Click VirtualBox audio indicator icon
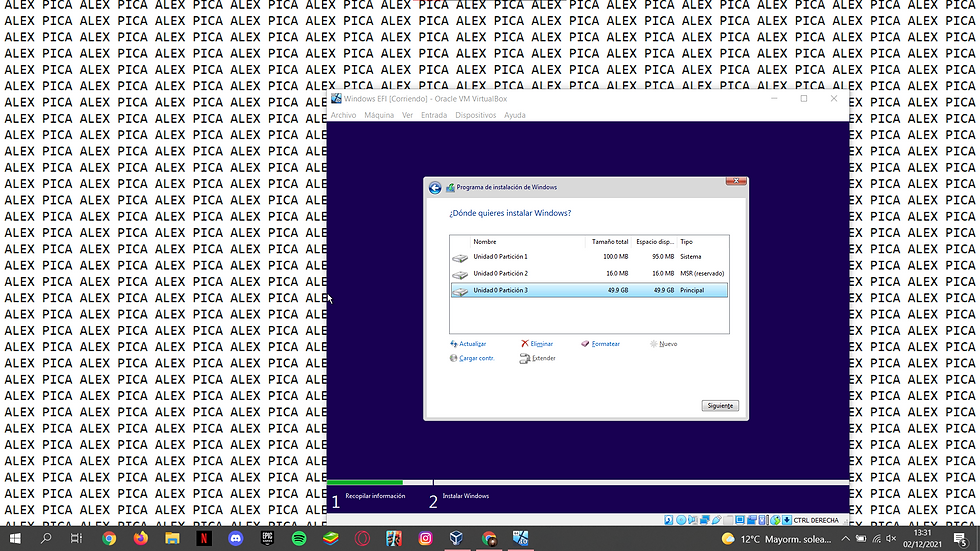The height and width of the screenshot is (551, 980). 692,520
